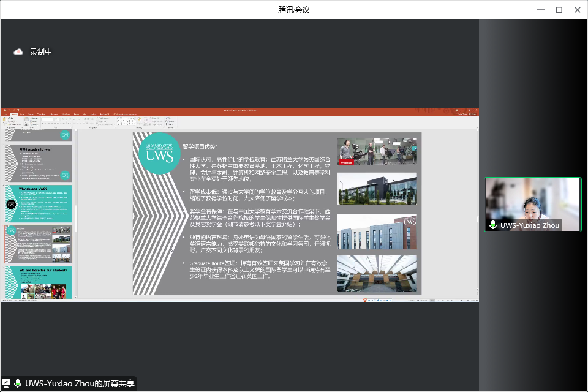This screenshot has height=392, width=588.
Task: Click the recording cloud icon beside 录制中
Action: click(18, 52)
